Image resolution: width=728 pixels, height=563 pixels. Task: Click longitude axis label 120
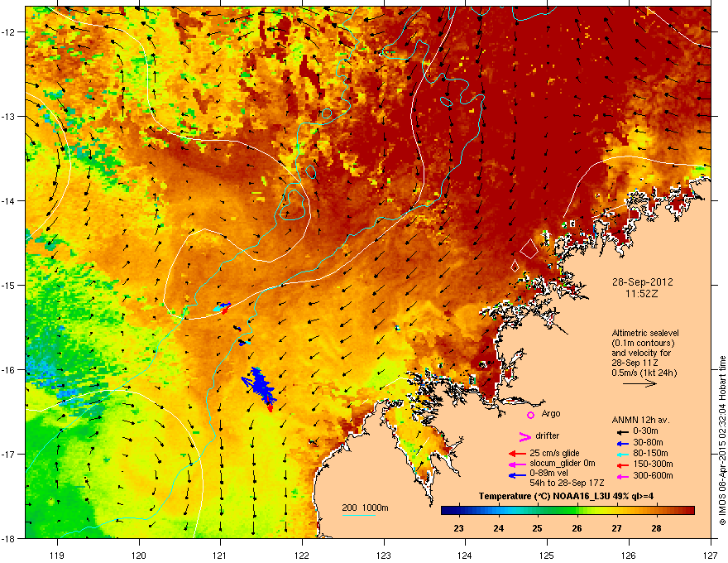coord(139,555)
